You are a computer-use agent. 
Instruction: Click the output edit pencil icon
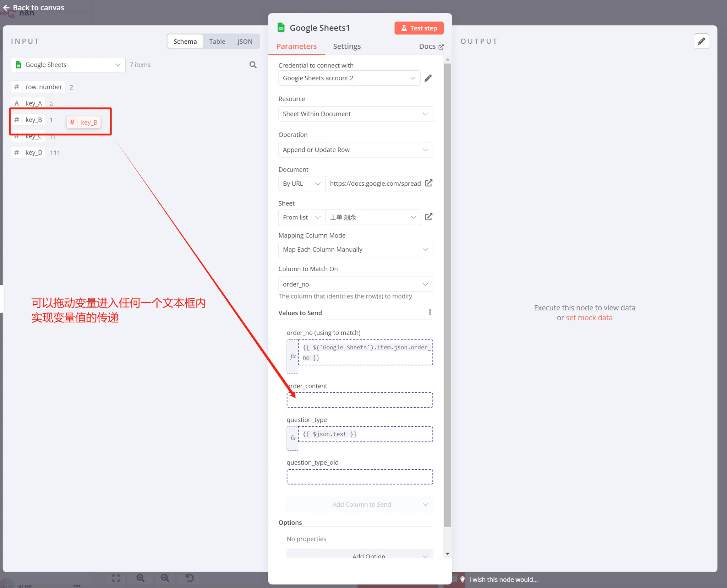point(701,41)
